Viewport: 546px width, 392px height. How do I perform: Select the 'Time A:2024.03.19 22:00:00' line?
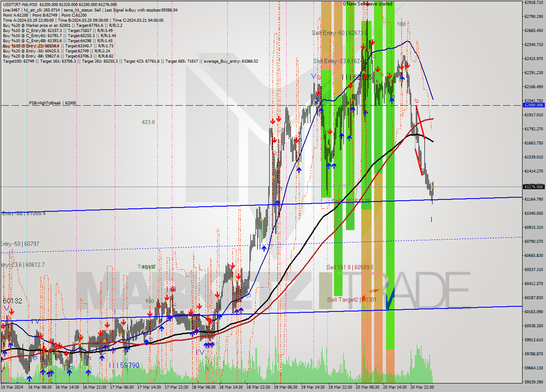[83, 20]
